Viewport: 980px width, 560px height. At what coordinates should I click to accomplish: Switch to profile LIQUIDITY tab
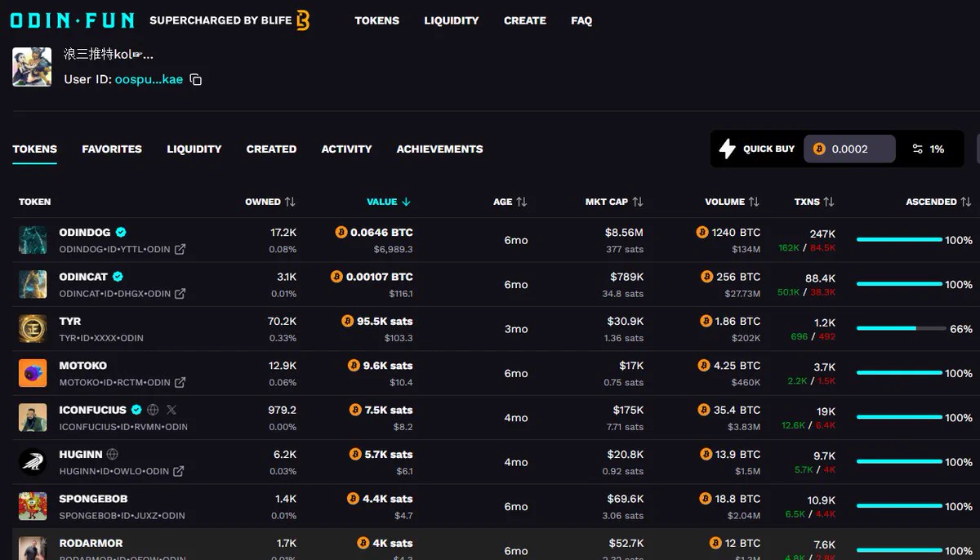[194, 149]
